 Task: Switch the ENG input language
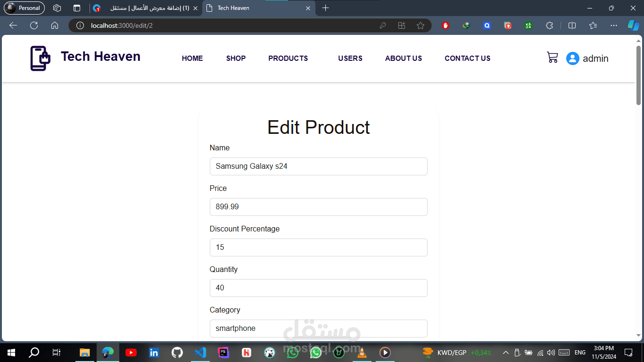(580, 353)
